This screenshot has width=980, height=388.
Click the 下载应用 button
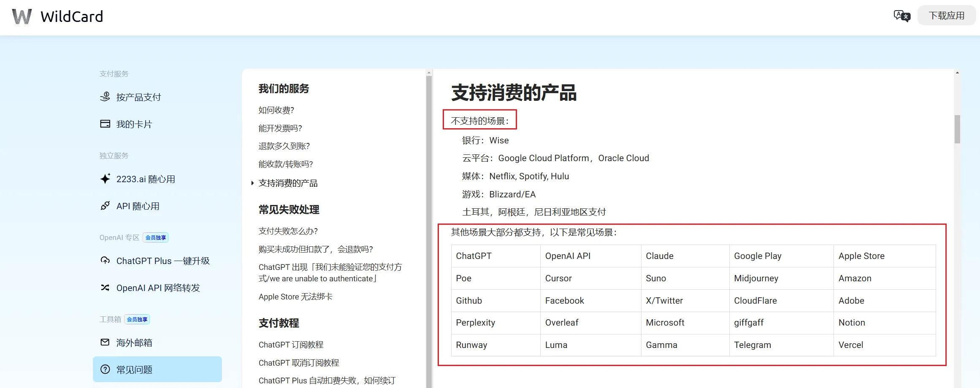[x=947, y=16]
